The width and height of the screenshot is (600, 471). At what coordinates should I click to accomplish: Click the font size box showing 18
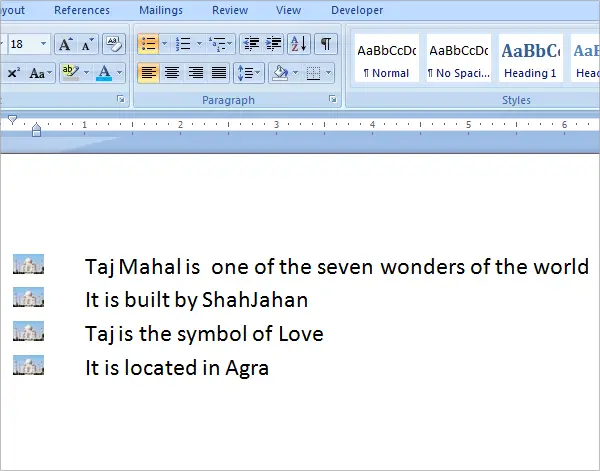[24, 44]
